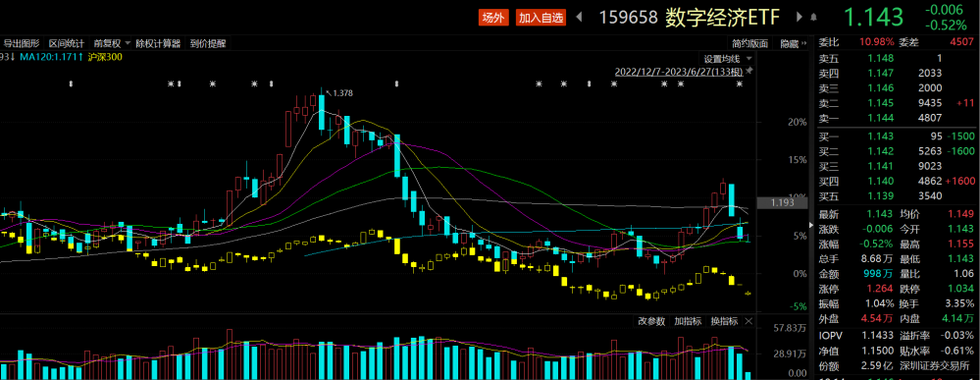
Task: Set a price alert via bell icon
Action: (x=814, y=17)
